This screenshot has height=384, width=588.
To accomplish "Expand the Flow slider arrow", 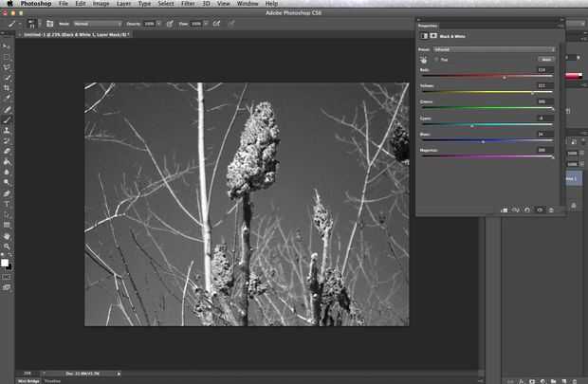I will (x=206, y=24).
